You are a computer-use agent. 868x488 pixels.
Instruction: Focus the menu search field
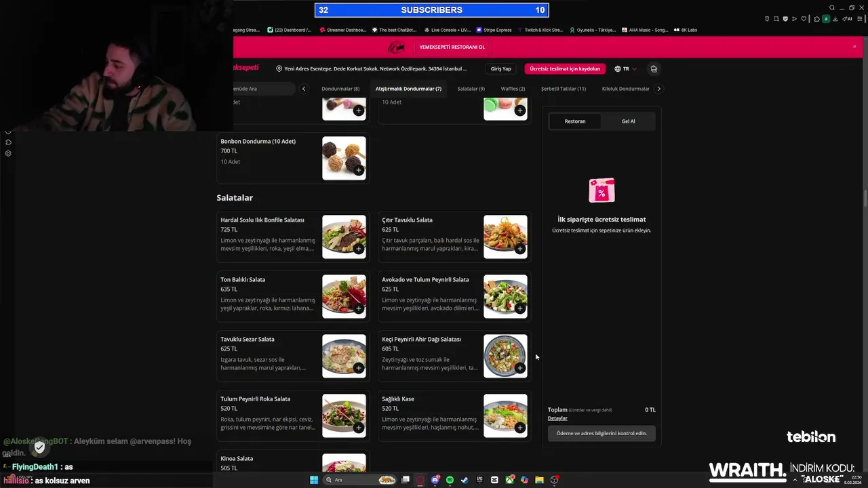tap(263, 89)
